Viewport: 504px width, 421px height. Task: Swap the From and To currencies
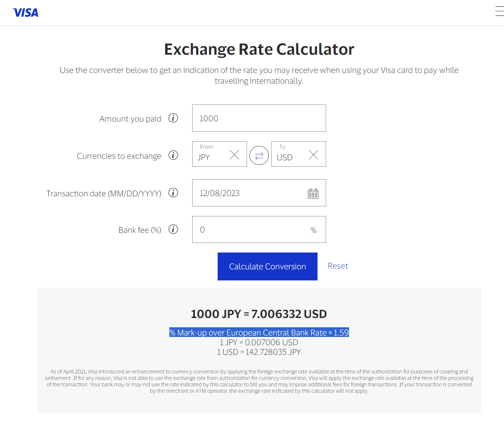259,156
